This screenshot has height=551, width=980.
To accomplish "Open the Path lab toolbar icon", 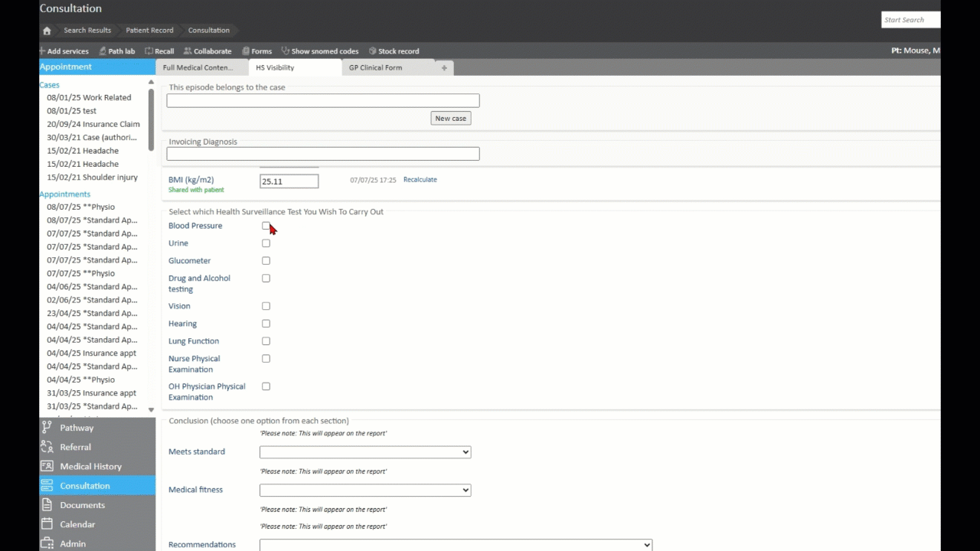I will pos(103,51).
